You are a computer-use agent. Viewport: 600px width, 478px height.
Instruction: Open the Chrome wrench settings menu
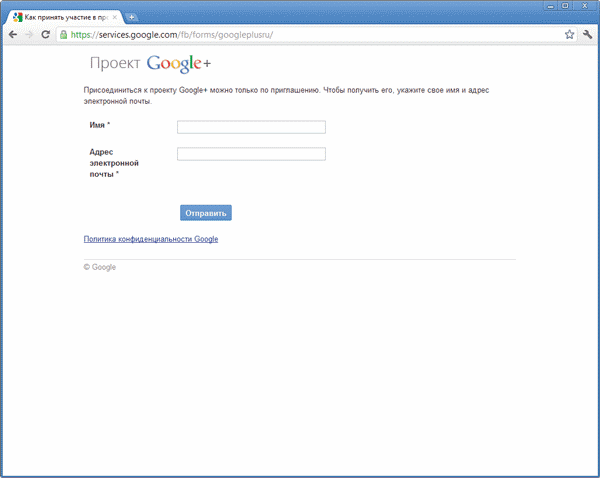coord(587,34)
